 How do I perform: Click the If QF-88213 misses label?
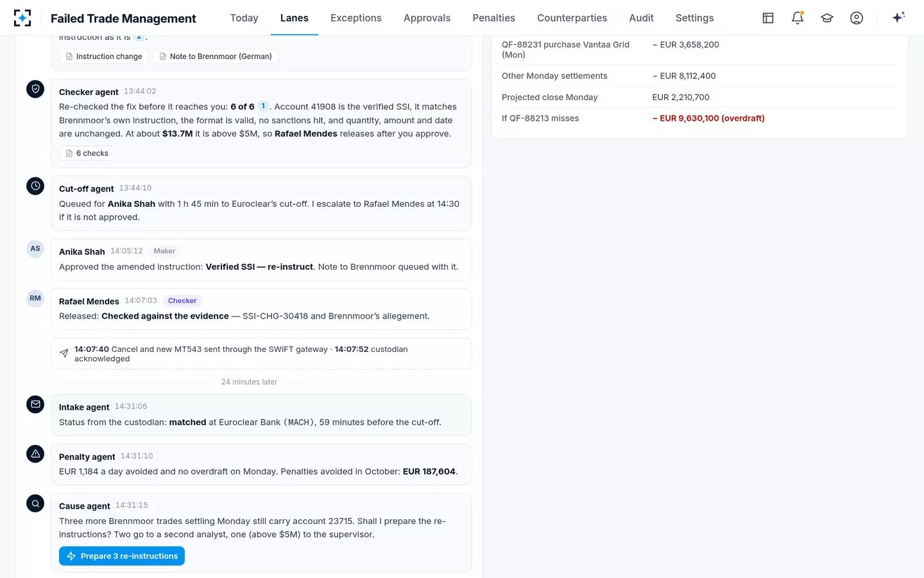(x=540, y=118)
